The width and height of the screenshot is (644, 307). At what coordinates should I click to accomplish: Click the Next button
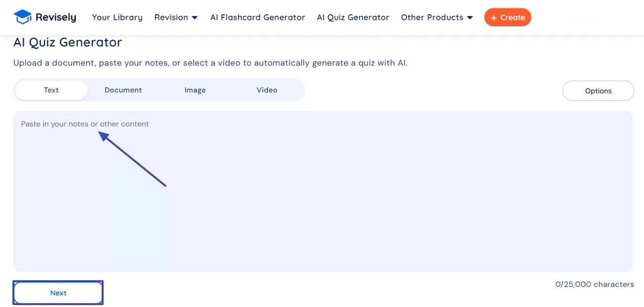click(x=58, y=293)
